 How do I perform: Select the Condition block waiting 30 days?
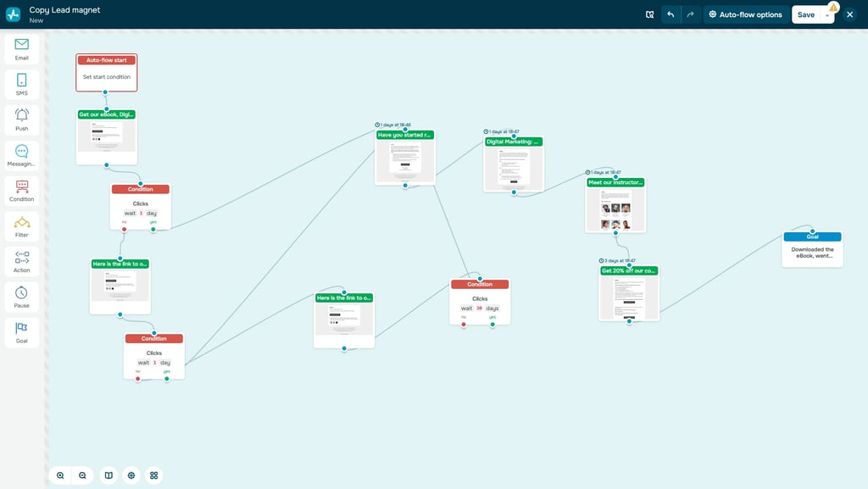point(480,302)
